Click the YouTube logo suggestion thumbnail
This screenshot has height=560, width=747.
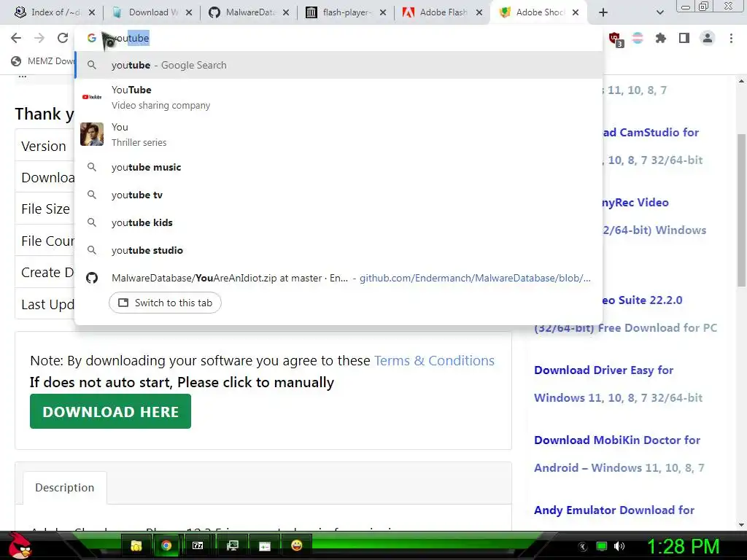pos(92,97)
